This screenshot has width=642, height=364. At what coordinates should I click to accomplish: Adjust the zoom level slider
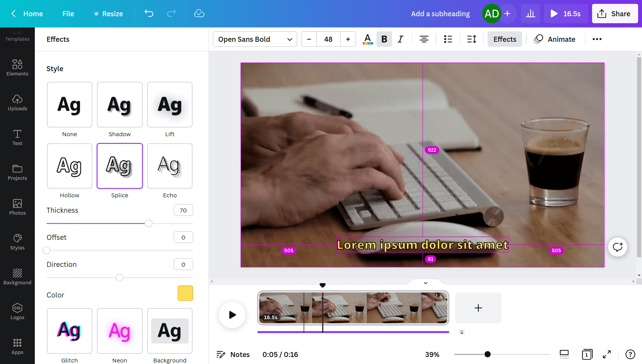[x=488, y=354]
